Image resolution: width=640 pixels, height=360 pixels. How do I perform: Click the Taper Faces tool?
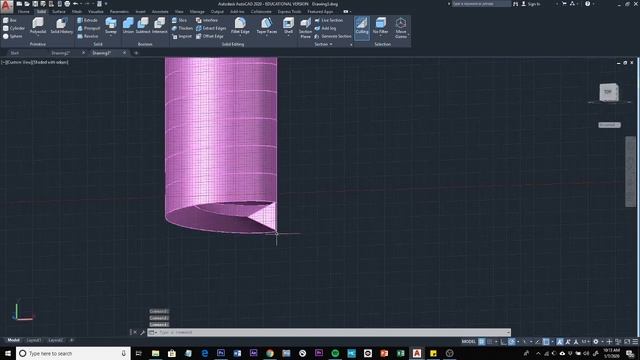click(267, 26)
